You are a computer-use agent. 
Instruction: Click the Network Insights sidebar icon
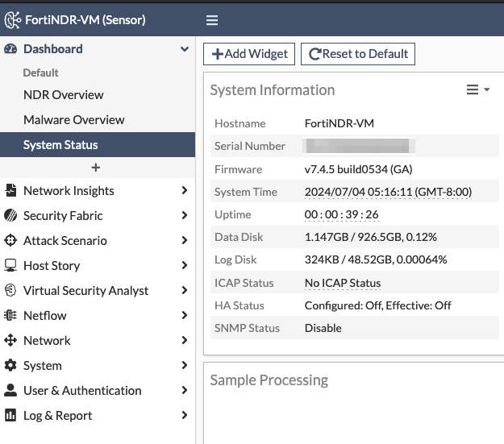point(10,191)
